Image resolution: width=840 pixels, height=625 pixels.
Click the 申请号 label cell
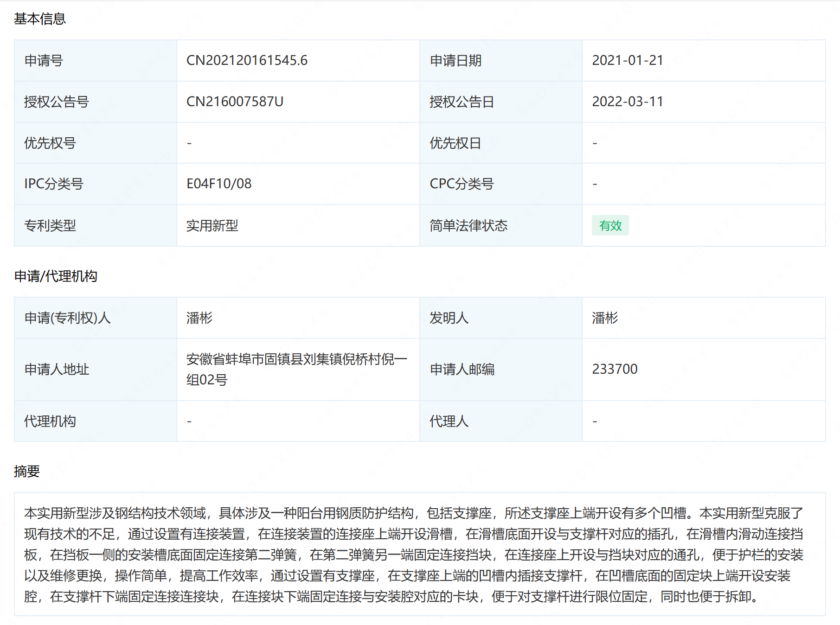96,60
